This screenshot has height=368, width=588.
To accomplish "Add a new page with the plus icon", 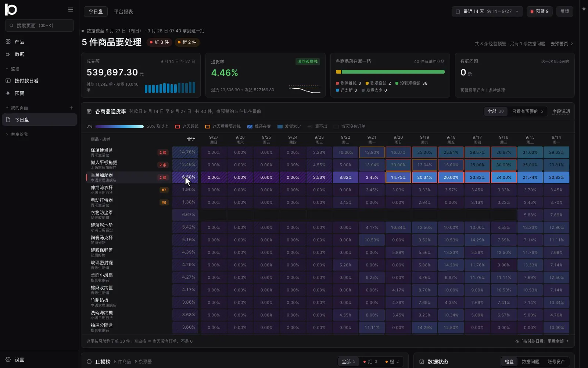I will pyautogui.click(x=71, y=108).
